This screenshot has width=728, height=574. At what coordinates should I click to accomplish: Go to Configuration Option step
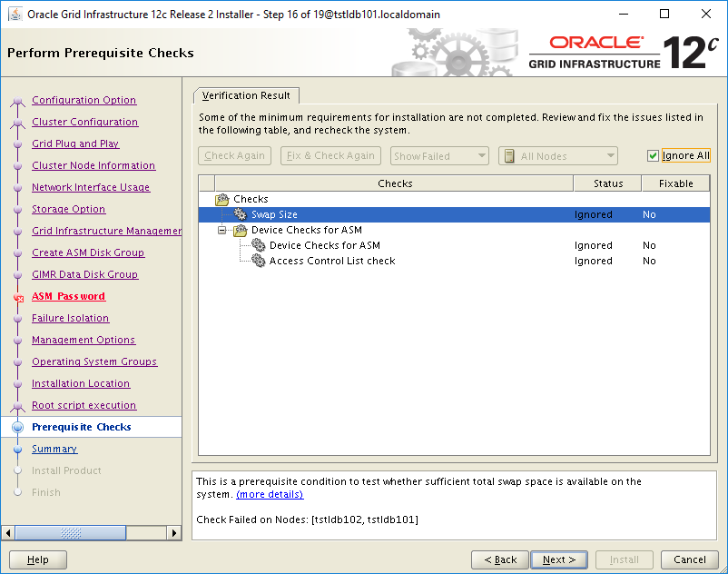pyautogui.click(x=84, y=100)
